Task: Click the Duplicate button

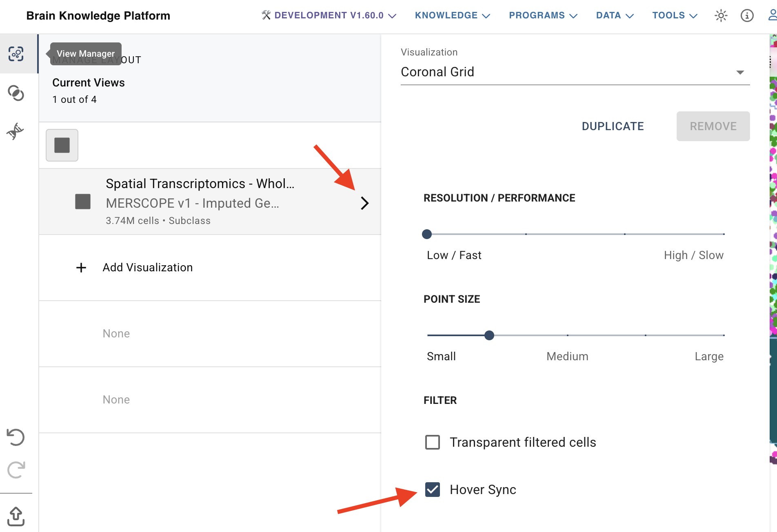Action: point(613,126)
